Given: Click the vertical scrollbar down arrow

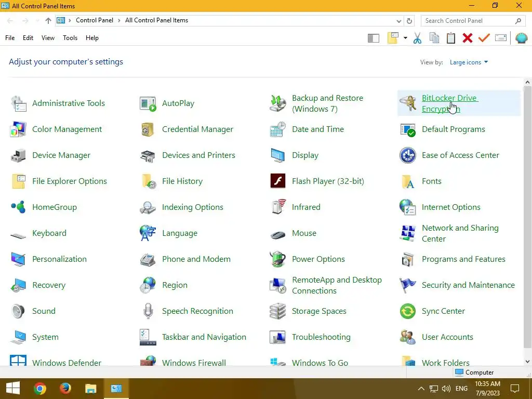Looking at the screenshot, I should pos(528,362).
